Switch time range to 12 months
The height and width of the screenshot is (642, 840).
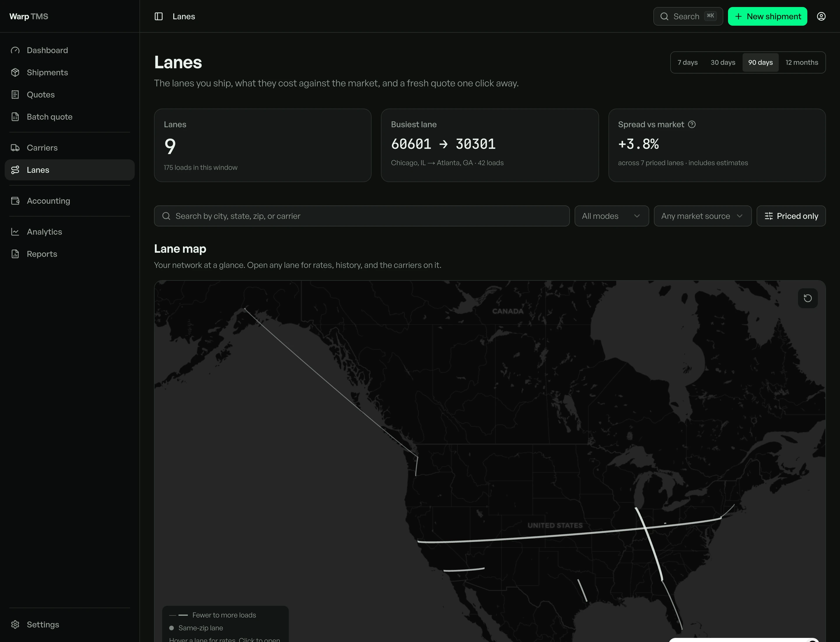coord(802,62)
